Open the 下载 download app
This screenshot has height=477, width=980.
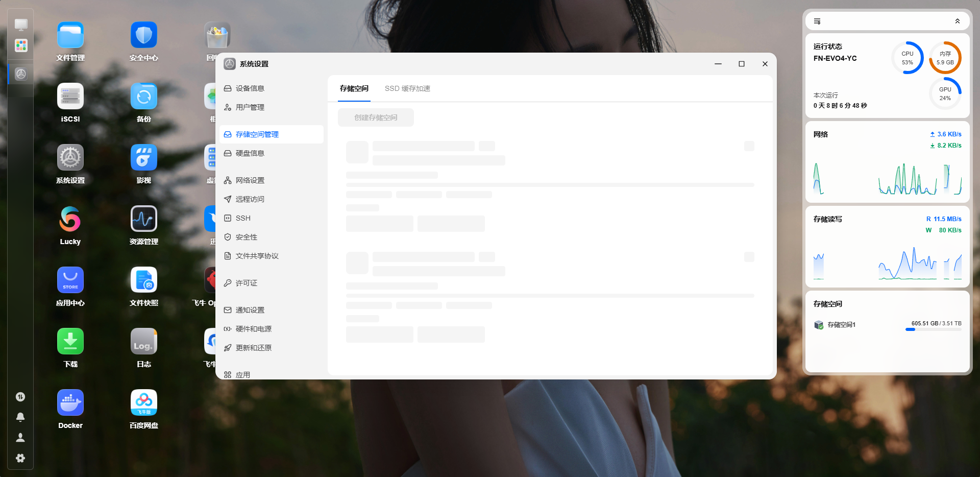click(x=70, y=342)
